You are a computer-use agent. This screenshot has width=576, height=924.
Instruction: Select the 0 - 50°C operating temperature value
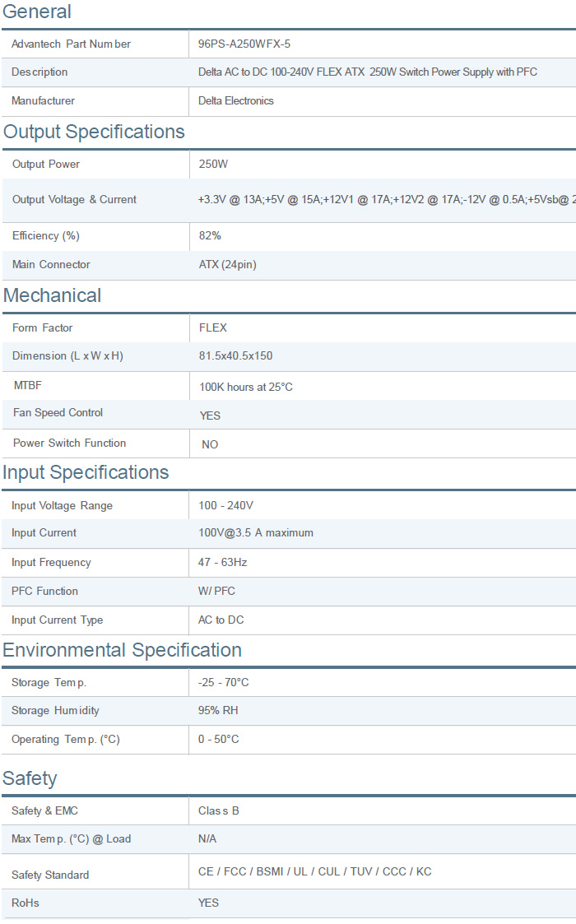218,740
